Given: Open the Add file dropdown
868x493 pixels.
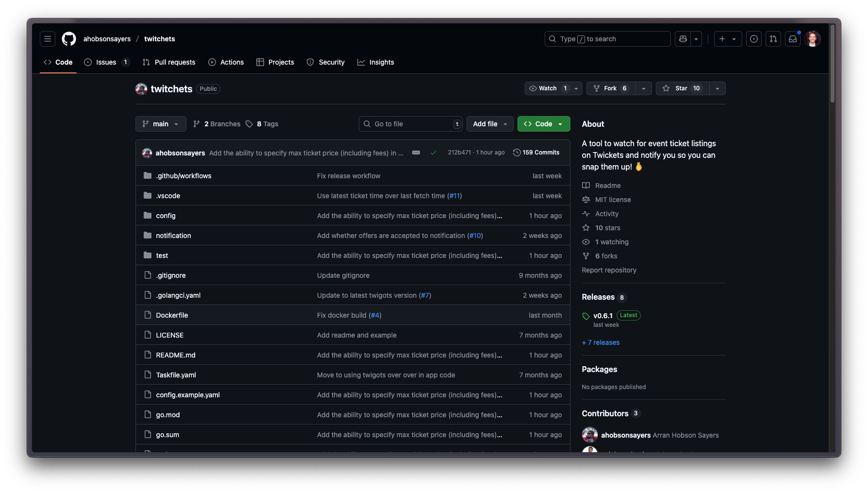Looking at the screenshot, I should tap(490, 124).
